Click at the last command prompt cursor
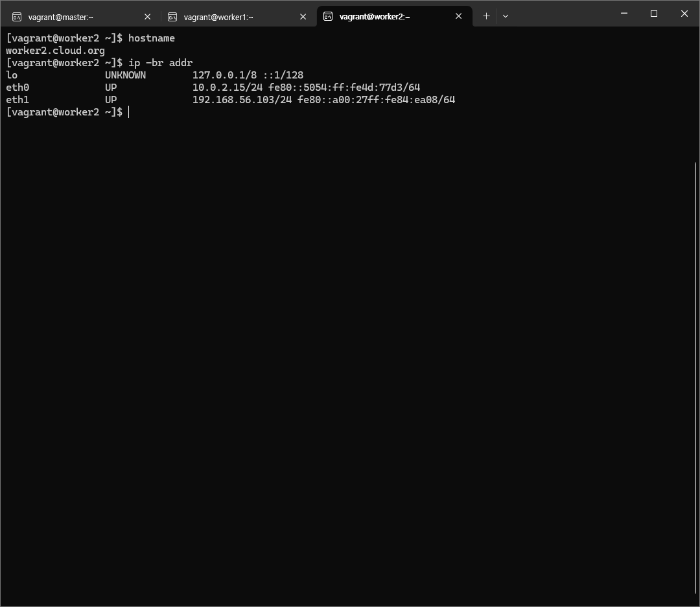 pyautogui.click(x=129, y=112)
